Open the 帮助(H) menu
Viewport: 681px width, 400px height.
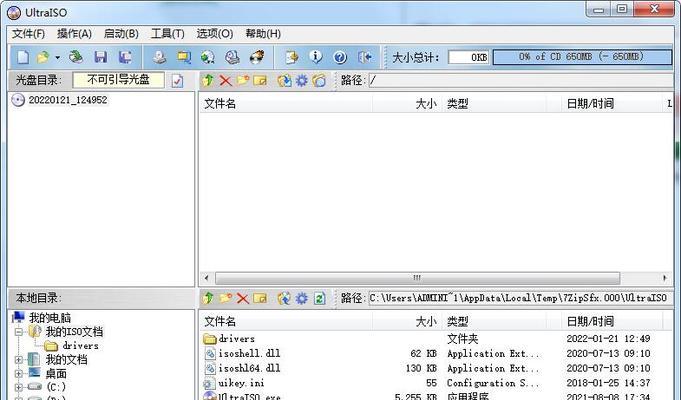tap(263, 33)
